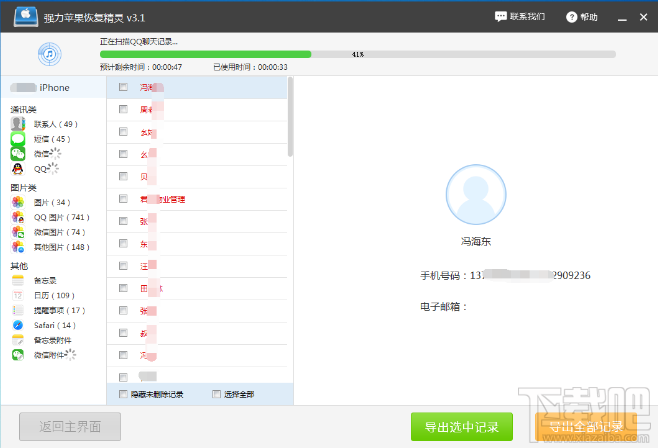Click 返回主界面 button

tap(70, 427)
